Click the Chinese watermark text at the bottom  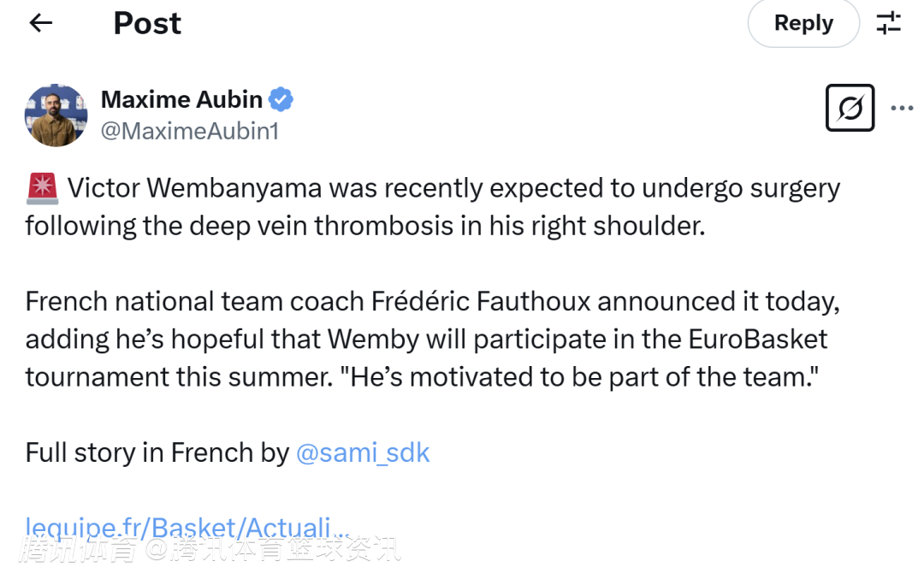click(210, 550)
